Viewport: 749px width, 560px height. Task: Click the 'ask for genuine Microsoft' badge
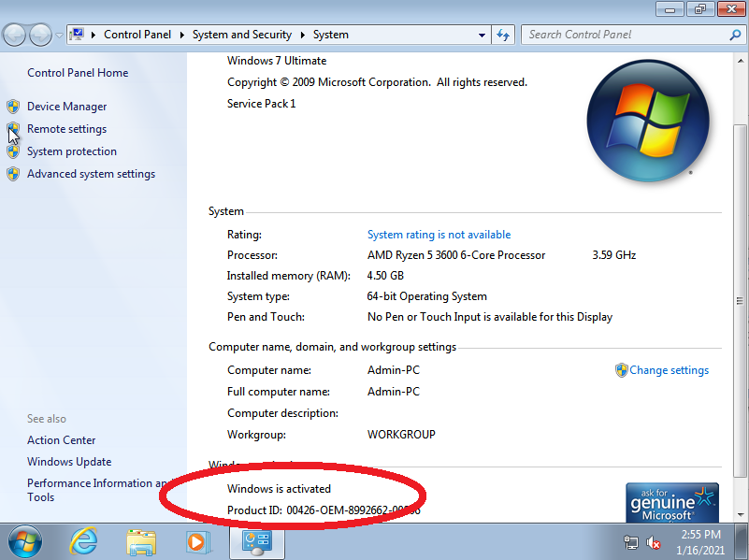[672, 503]
